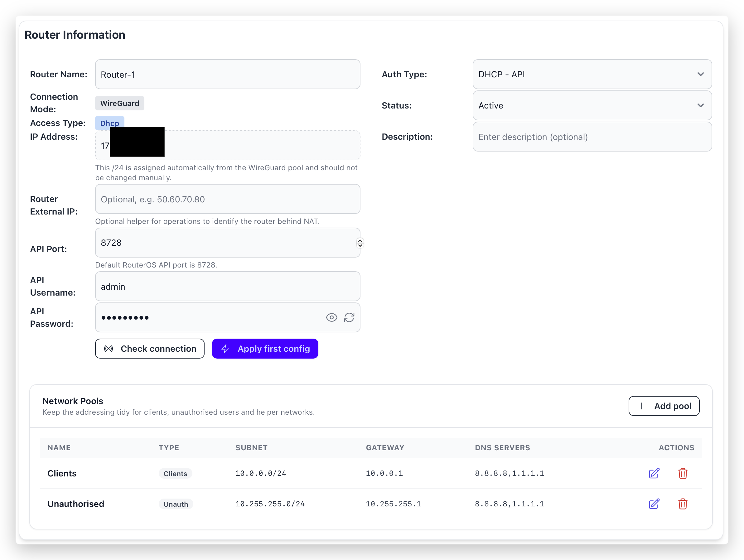The width and height of the screenshot is (744, 560).
Task: Click the Router External IP field
Action: point(227,199)
